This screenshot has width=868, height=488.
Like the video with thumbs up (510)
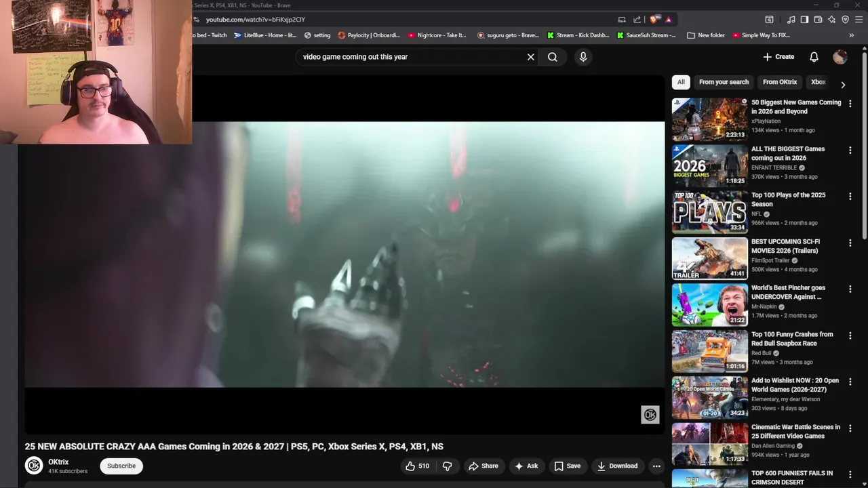(x=417, y=466)
